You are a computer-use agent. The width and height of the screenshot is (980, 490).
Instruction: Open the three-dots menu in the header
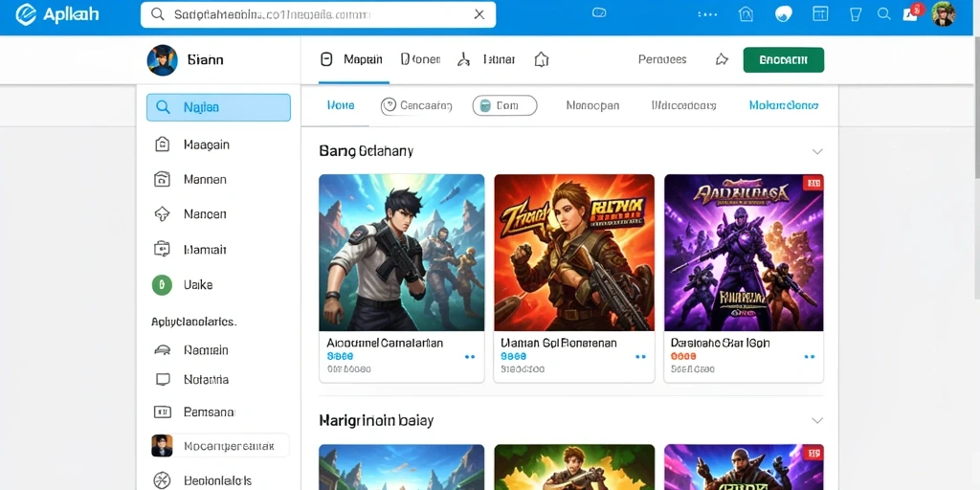[707, 14]
